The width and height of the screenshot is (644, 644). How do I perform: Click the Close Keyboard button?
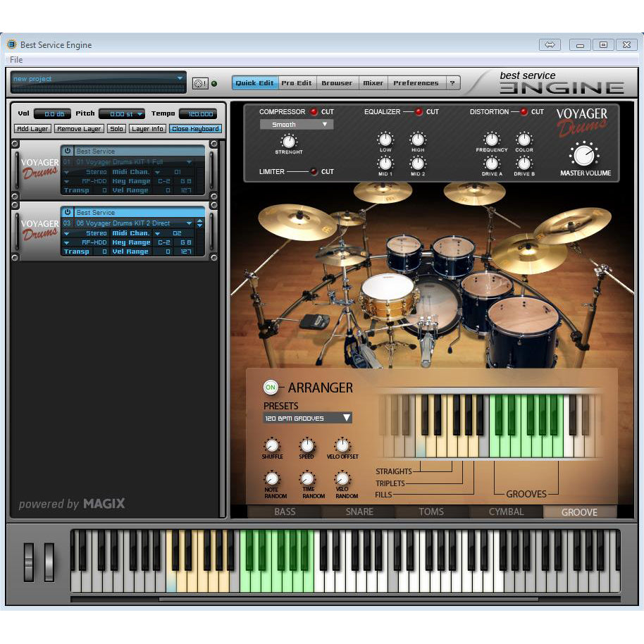(195, 128)
